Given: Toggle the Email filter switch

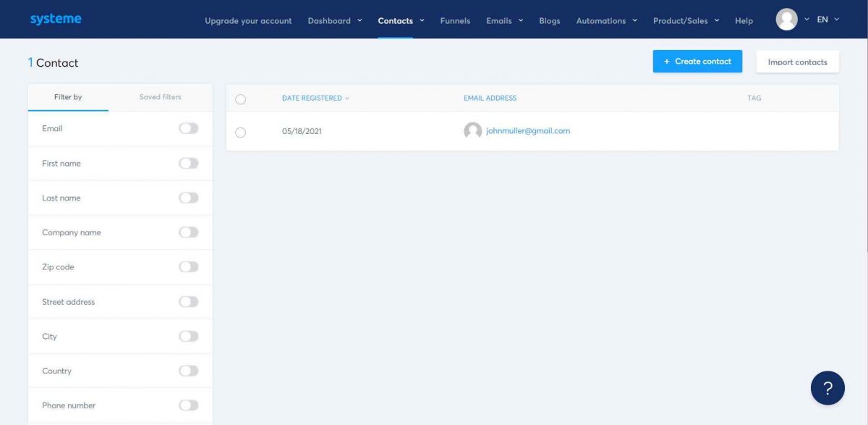Looking at the screenshot, I should click(188, 128).
